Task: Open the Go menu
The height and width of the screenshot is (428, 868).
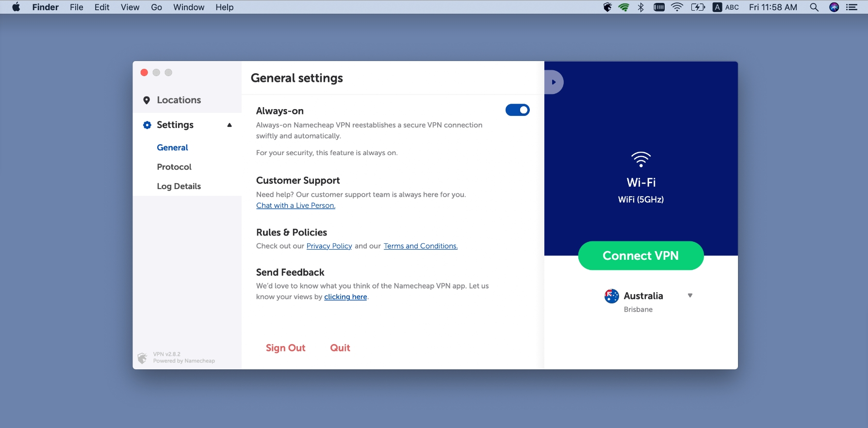Action: [x=156, y=7]
